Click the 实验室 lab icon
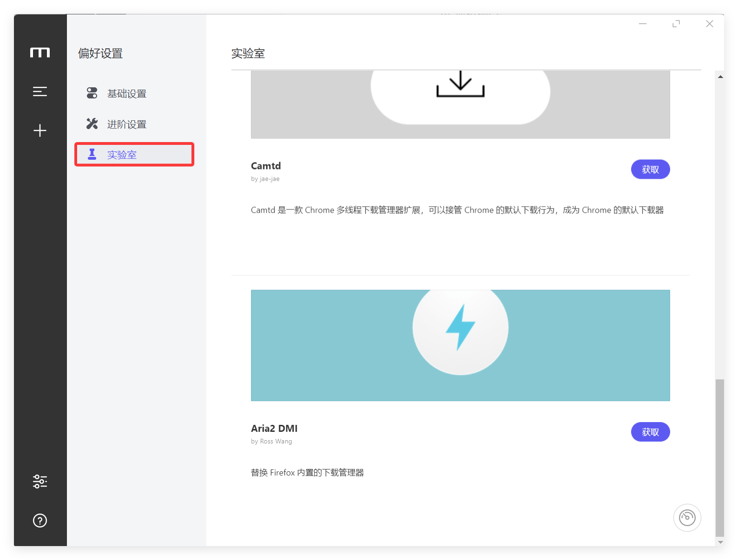The height and width of the screenshot is (560, 738). click(x=92, y=155)
